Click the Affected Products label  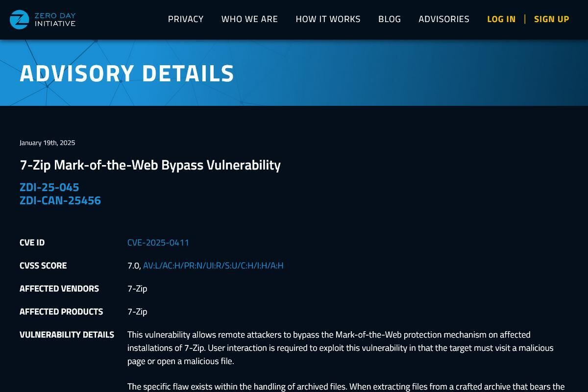61,312
